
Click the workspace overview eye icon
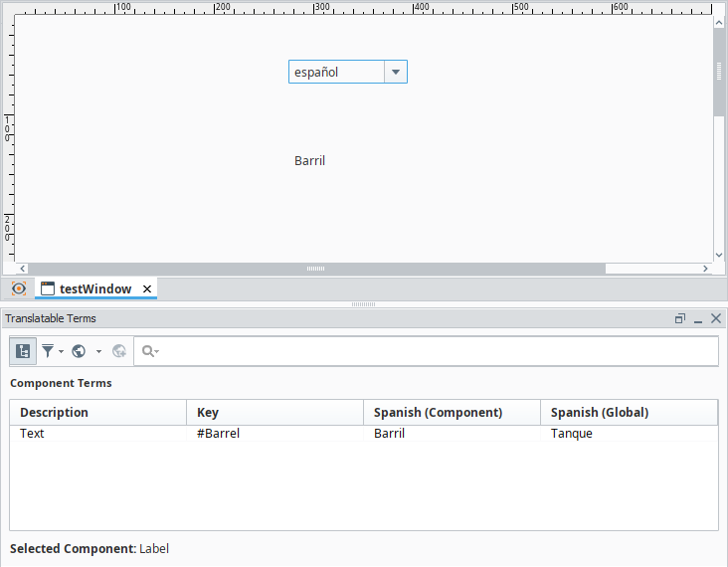19,288
